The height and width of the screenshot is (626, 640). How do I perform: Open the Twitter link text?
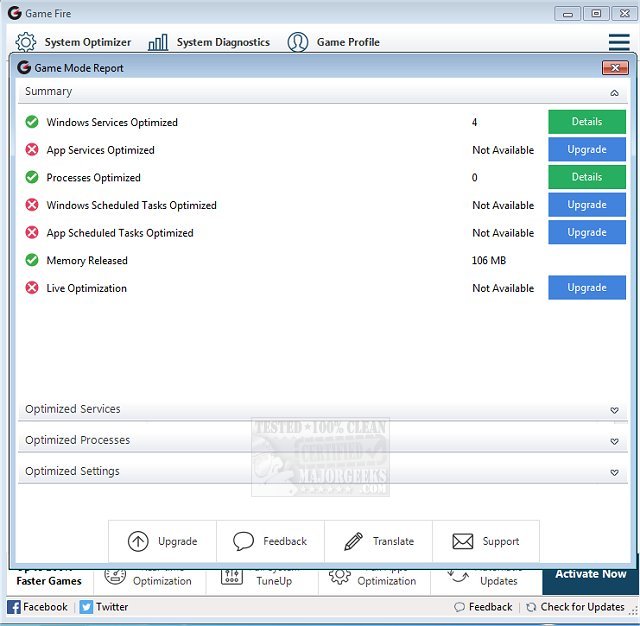pos(112,607)
